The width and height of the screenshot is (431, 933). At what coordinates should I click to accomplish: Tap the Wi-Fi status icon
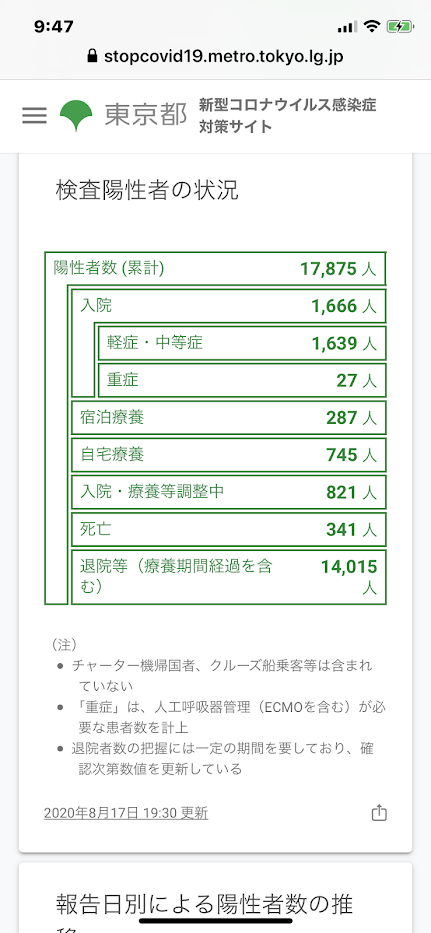[x=373, y=26]
